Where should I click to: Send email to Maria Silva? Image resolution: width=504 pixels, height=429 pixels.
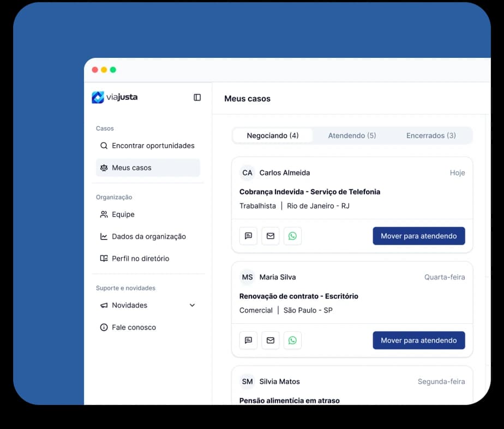pyautogui.click(x=271, y=340)
